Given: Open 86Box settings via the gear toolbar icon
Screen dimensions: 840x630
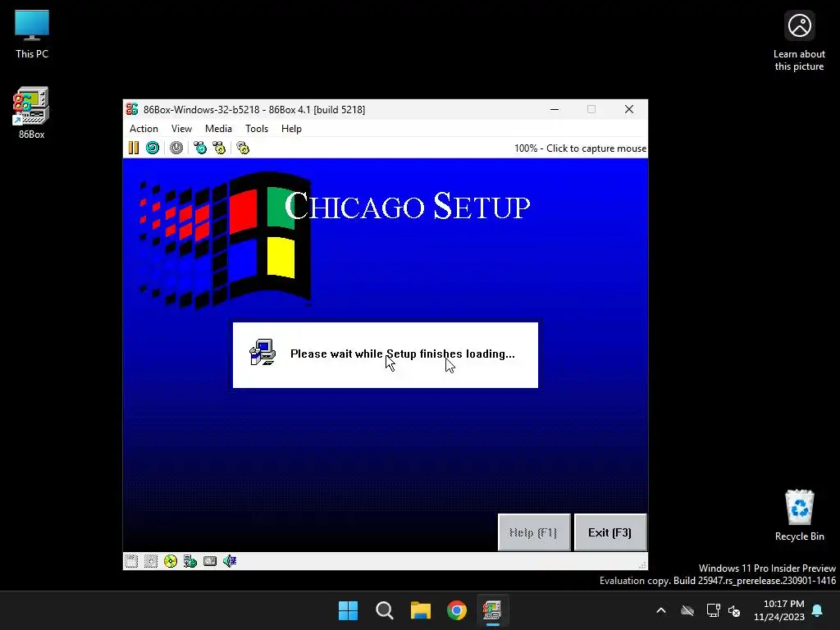Looking at the screenshot, I should 243,148.
